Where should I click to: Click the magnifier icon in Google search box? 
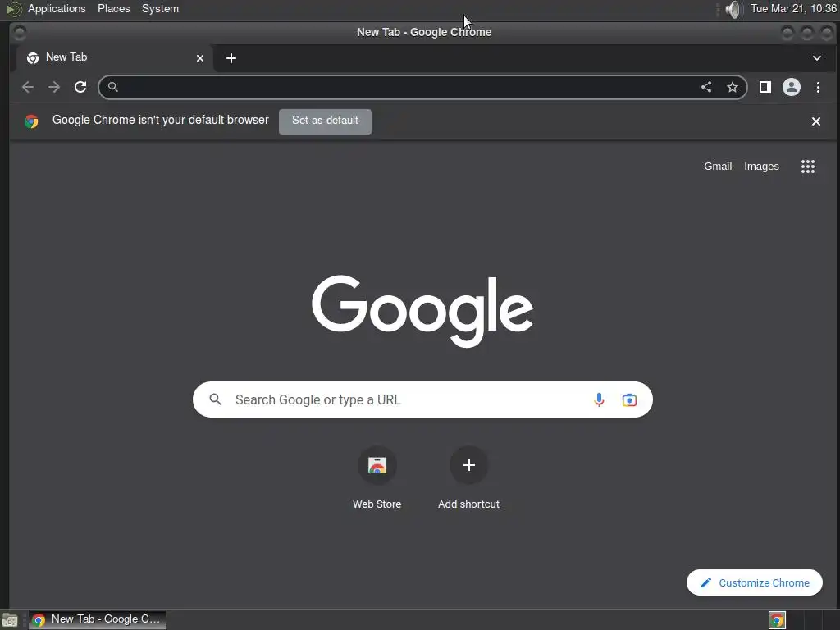[216, 399]
